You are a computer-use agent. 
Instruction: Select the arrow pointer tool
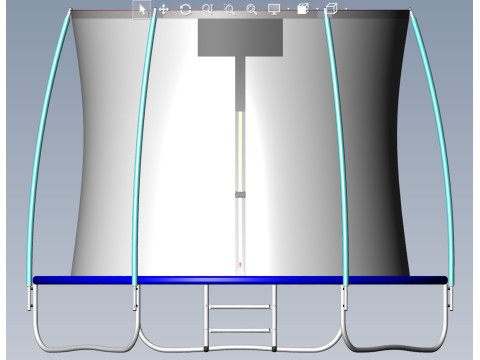142,10
